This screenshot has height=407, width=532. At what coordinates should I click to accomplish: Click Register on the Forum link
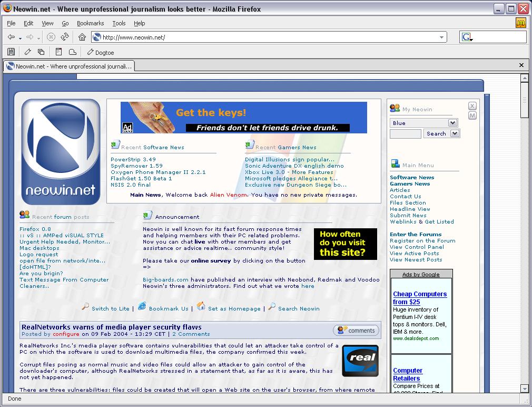click(x=422, y=241)
